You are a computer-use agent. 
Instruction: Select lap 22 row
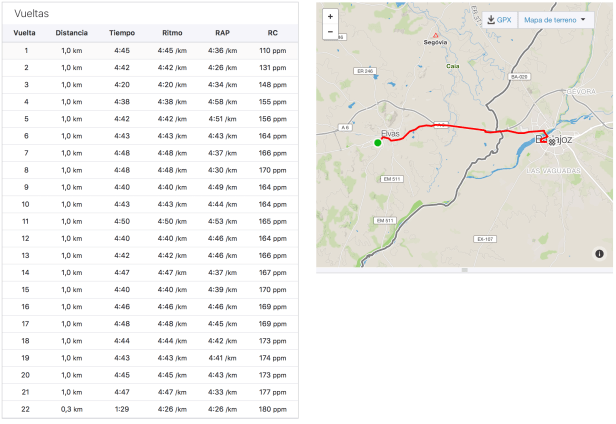point(150,409)
